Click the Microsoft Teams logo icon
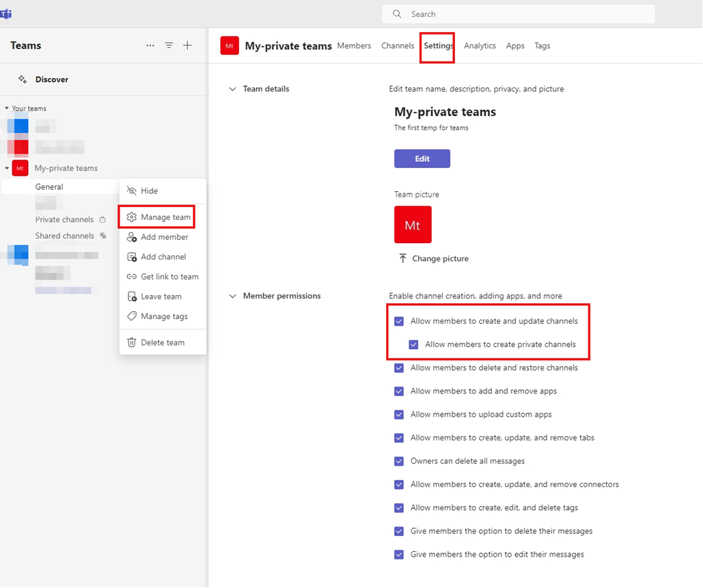 (6, 14)
